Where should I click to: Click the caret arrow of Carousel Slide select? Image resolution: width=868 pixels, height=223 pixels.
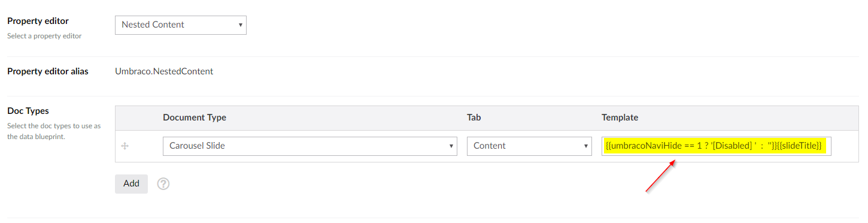[450, 146]
